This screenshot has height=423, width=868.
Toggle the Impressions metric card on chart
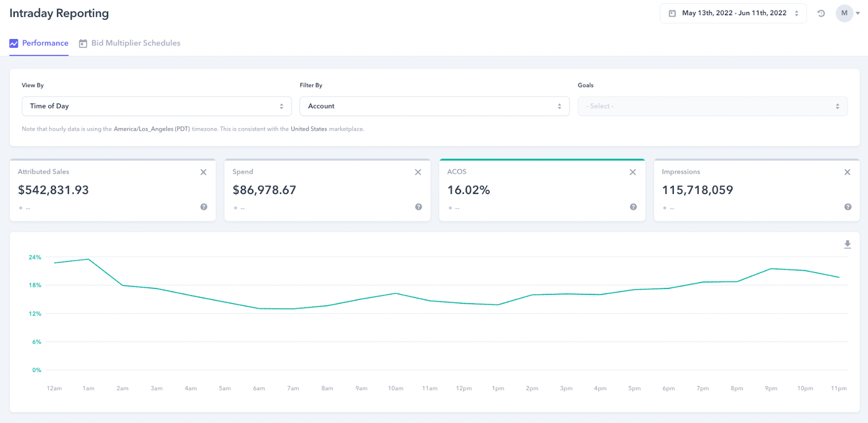757,190
